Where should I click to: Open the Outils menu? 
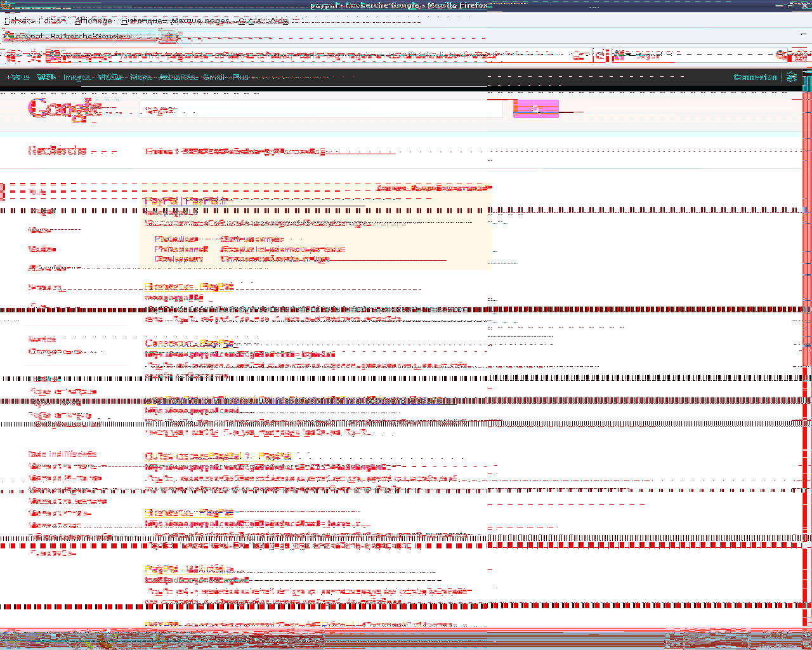point(250,20)
